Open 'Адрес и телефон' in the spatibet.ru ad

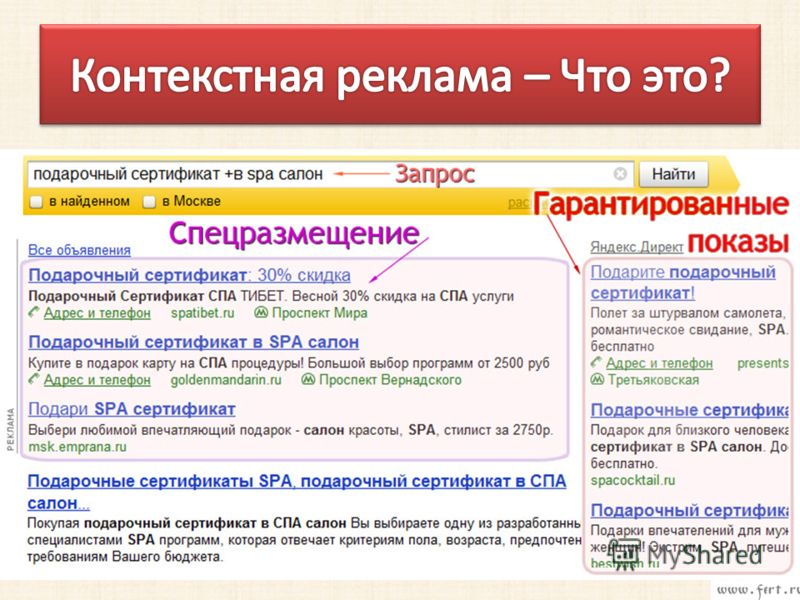click(97, 313)
